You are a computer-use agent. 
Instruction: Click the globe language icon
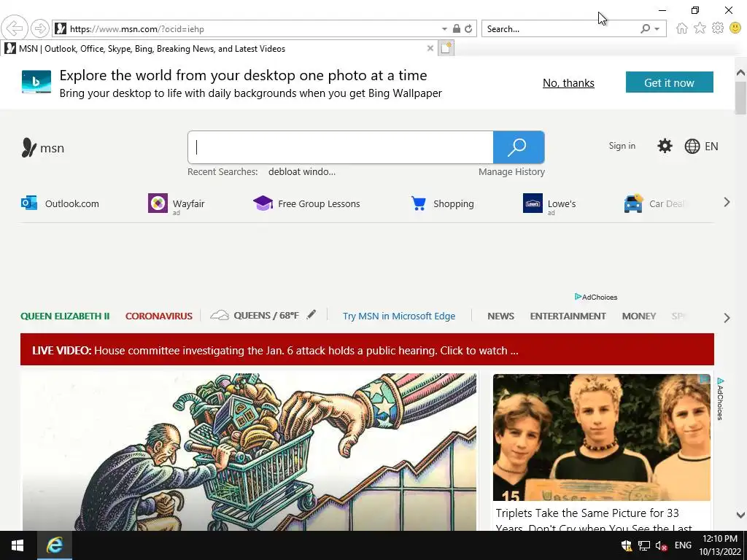pyautogui.click(x=692, y=146)
